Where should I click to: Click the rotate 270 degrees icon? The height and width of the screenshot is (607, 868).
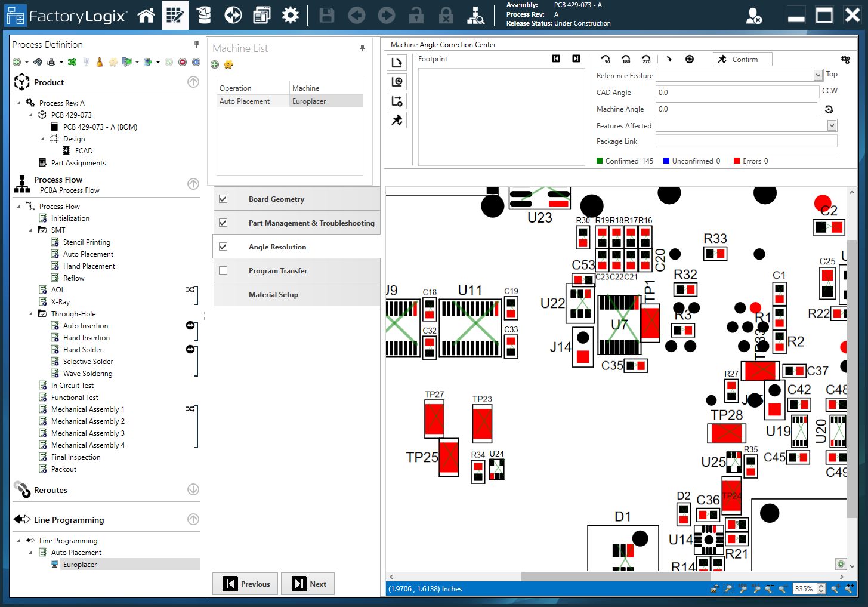[646, 59]
